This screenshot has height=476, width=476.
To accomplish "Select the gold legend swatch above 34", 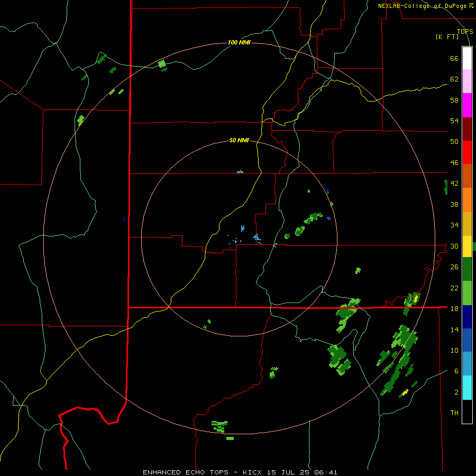I will pyautogui.click(x=467, y=224).
